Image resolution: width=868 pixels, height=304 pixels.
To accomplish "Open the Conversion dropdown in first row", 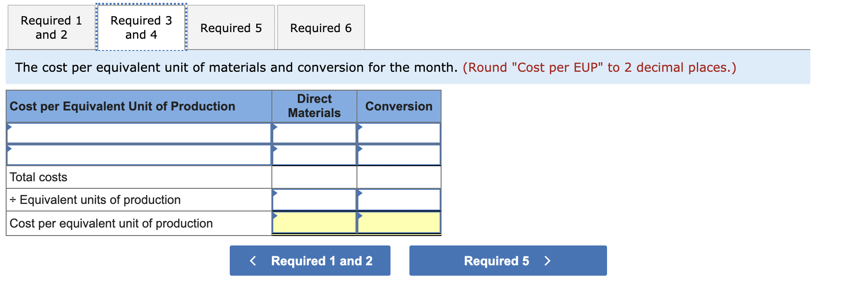I will (399, 133).
